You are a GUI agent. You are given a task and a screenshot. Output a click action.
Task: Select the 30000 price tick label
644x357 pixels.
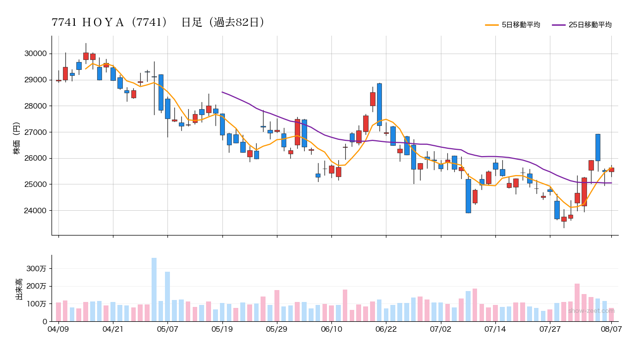pyautogui.click(x=35, y=54)
